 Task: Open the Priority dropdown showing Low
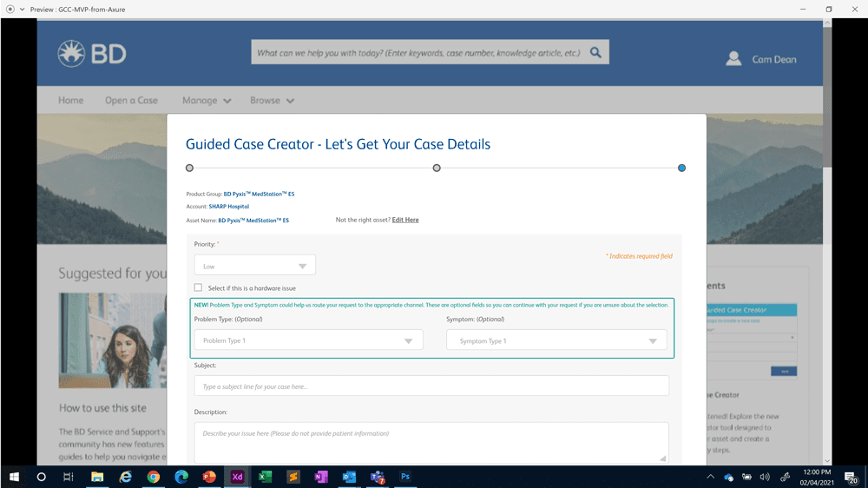254,266
